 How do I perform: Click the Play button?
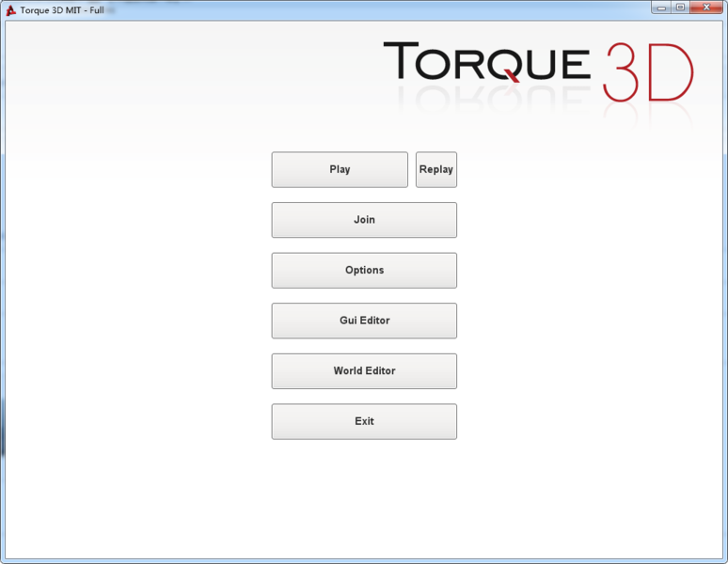340,170
